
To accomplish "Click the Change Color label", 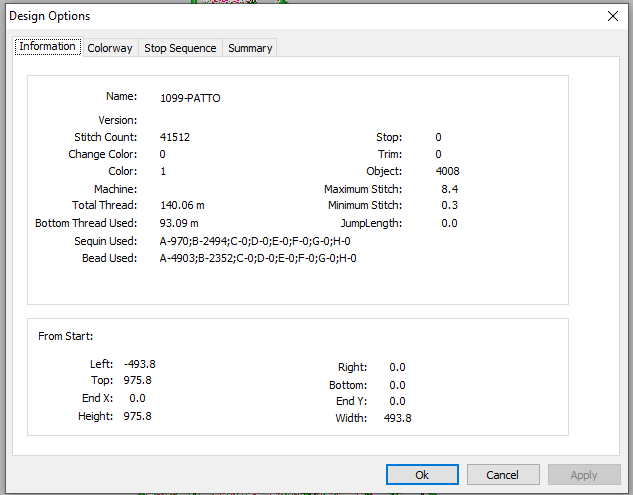I will (103, 154).
